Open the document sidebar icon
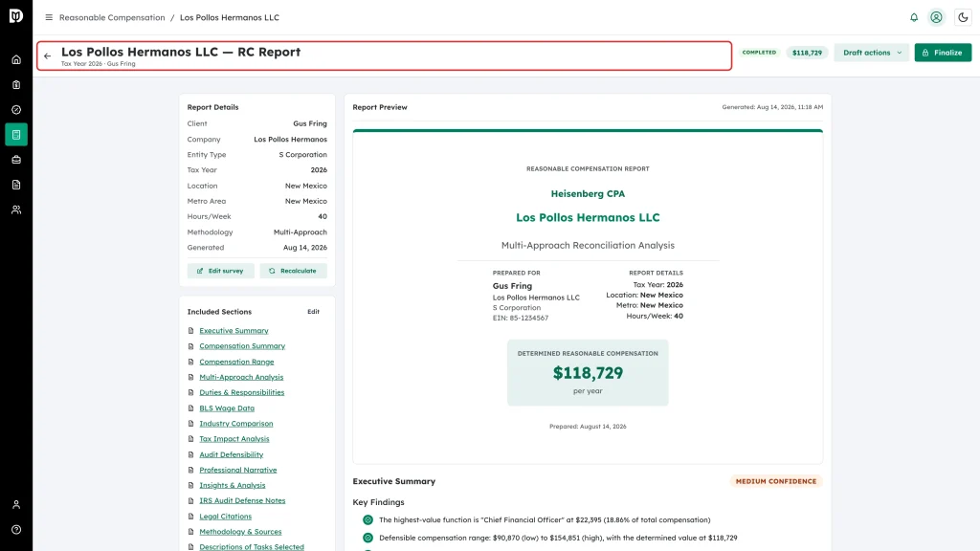This screenshot has height=551, width=980. click(x=16, y=185)
